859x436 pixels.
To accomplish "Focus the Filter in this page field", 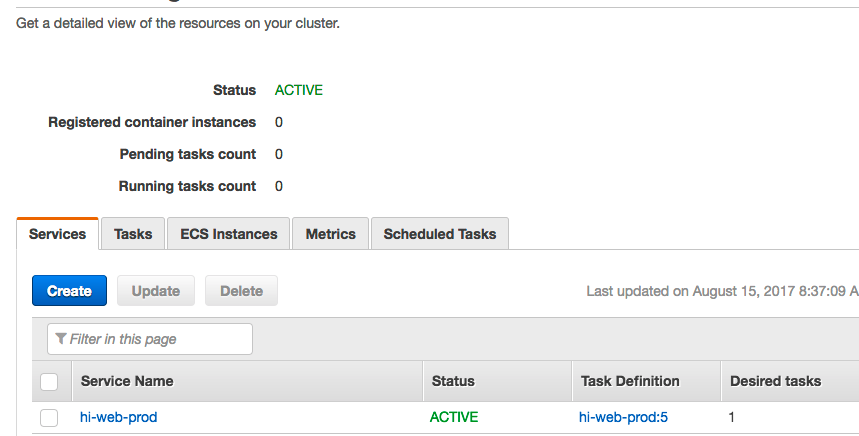I will pos(150,339).
